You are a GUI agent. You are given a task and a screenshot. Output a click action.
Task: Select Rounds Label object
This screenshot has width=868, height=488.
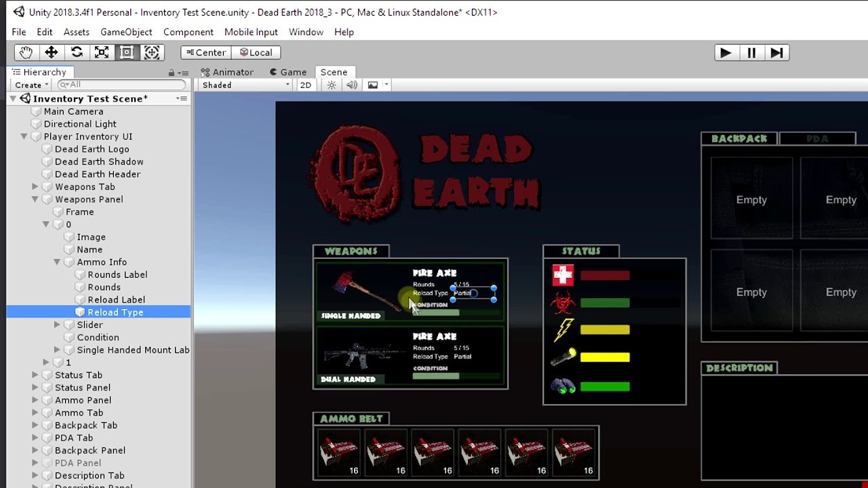(x=117, y=274)
